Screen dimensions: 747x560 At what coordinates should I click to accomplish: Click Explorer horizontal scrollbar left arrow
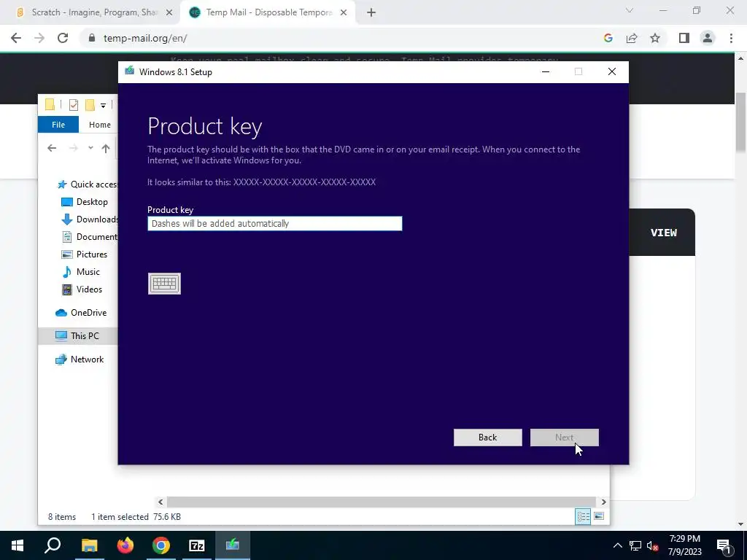[x=160, y=502]
